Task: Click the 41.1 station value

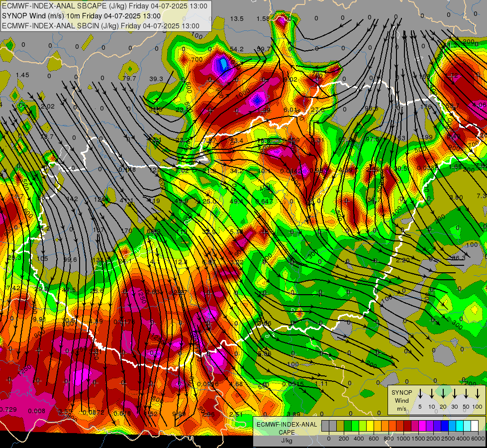Action: [x=126, y=201]
